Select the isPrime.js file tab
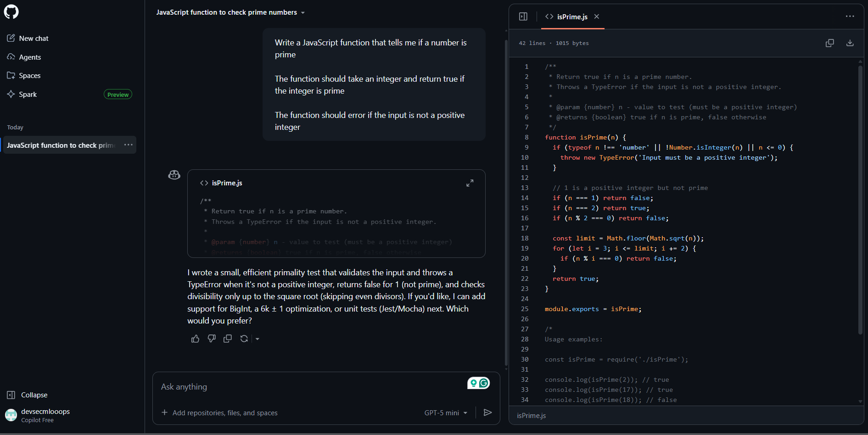868x435 pixels. pos(571,17)
